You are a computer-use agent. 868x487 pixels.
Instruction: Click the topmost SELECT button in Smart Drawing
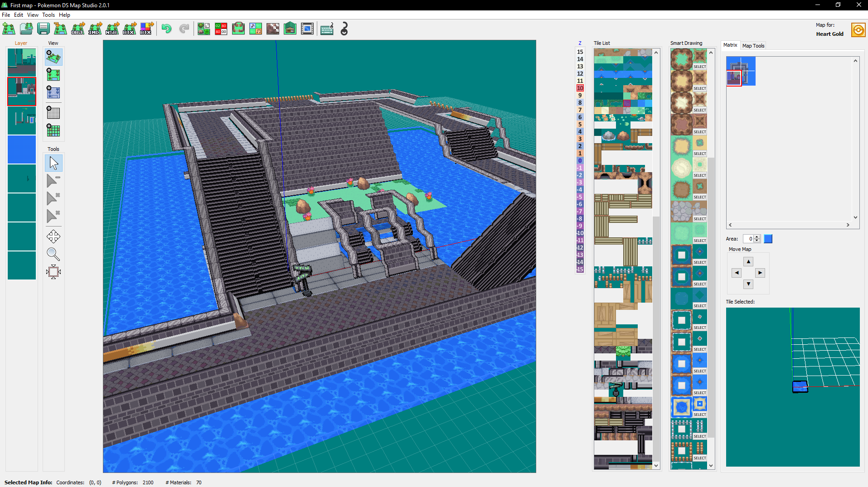pos(699,67)
